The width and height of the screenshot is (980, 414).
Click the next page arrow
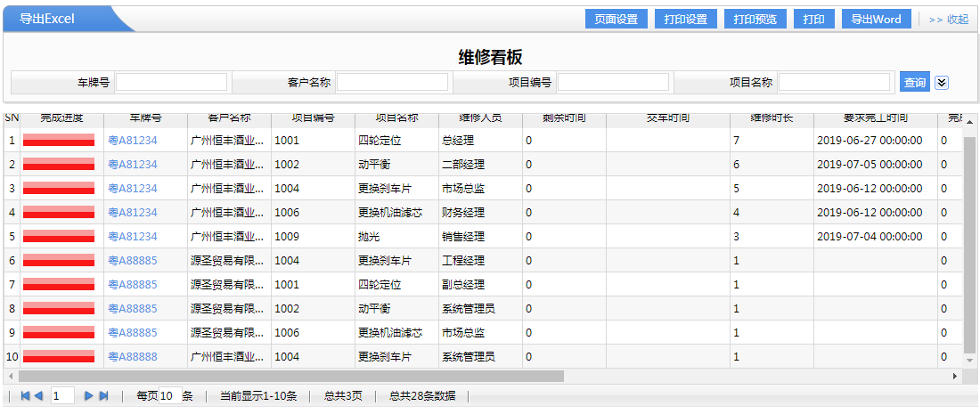[88, 395]
